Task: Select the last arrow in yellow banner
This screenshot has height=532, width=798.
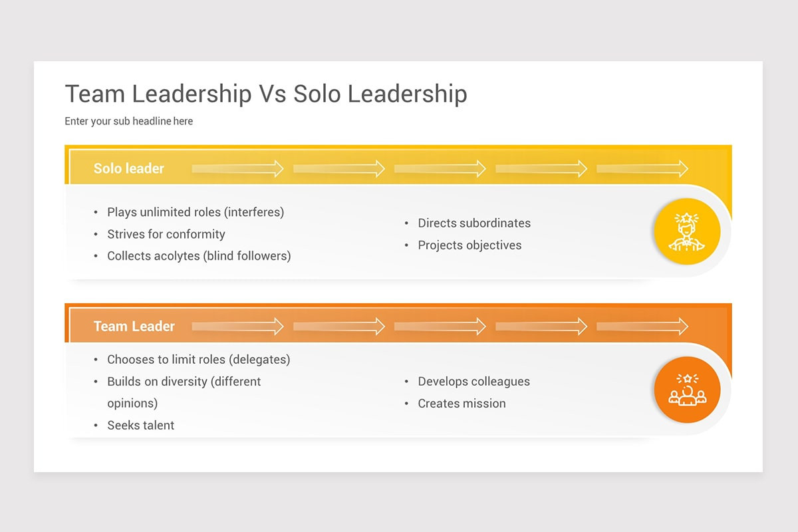Action: pyautogui.click(x=642, y=169)
